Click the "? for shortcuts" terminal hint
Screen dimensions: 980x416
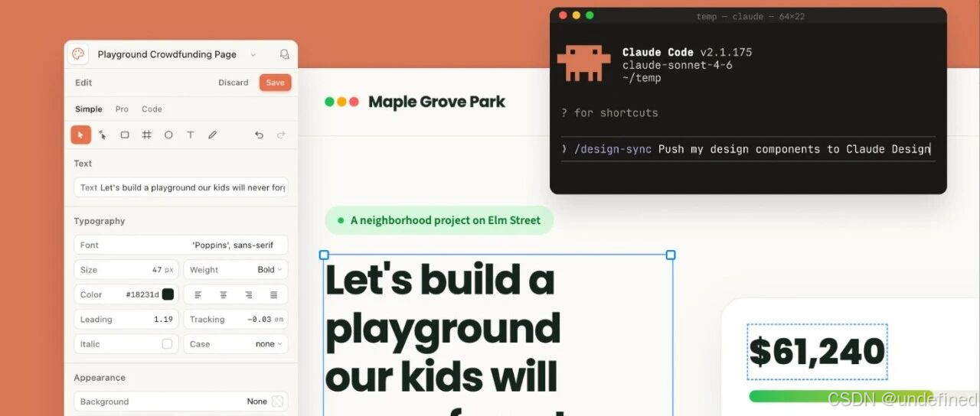609,112
